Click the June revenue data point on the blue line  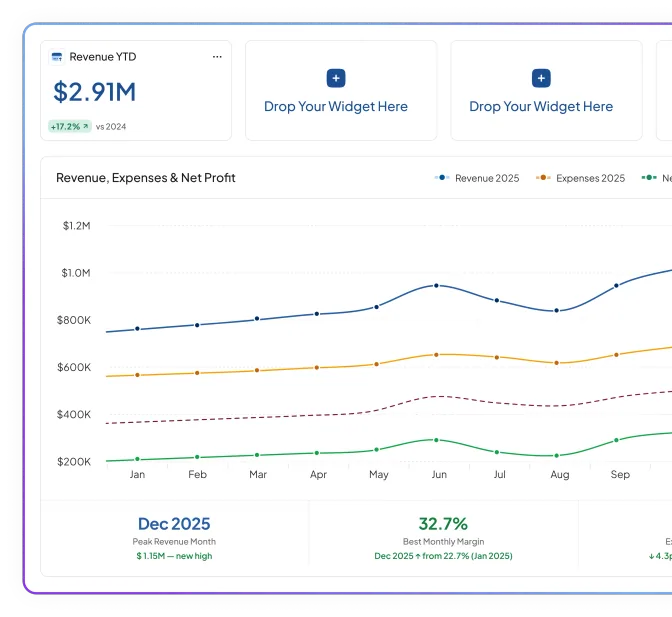click(436, 285)
